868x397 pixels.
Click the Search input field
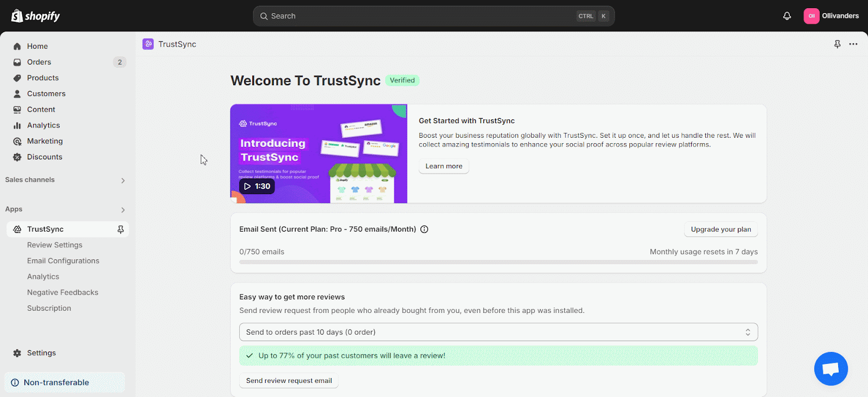pyautogui.click(x=433, y=16)
